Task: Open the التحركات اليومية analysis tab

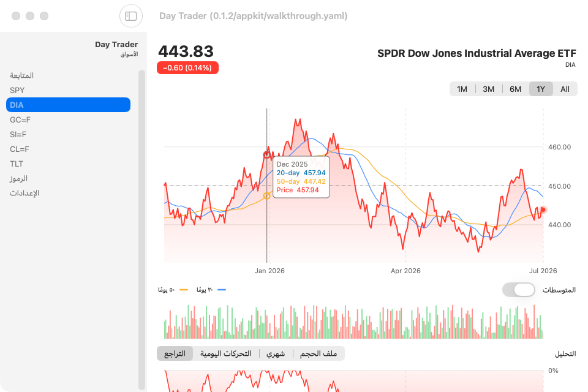Action: (226, 354)
